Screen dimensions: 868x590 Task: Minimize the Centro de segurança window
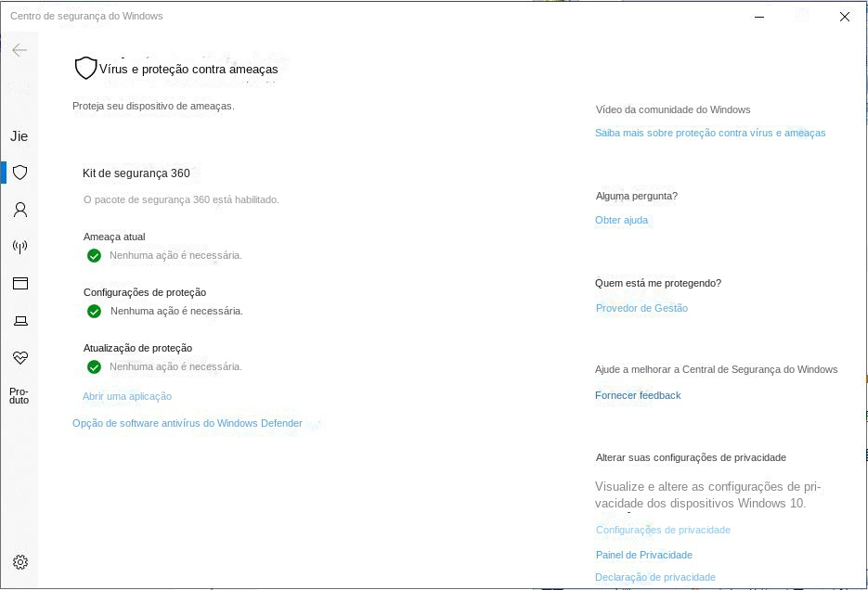[759, 17]
